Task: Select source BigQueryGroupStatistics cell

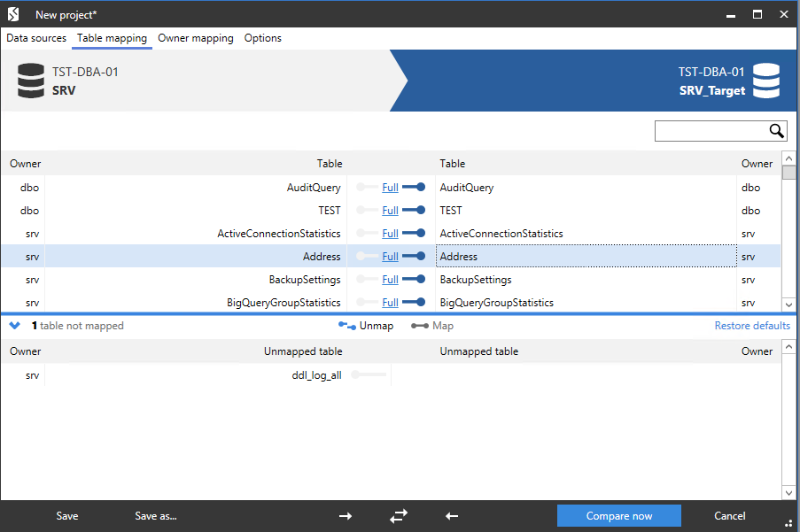Action: (x=196, y=302)
